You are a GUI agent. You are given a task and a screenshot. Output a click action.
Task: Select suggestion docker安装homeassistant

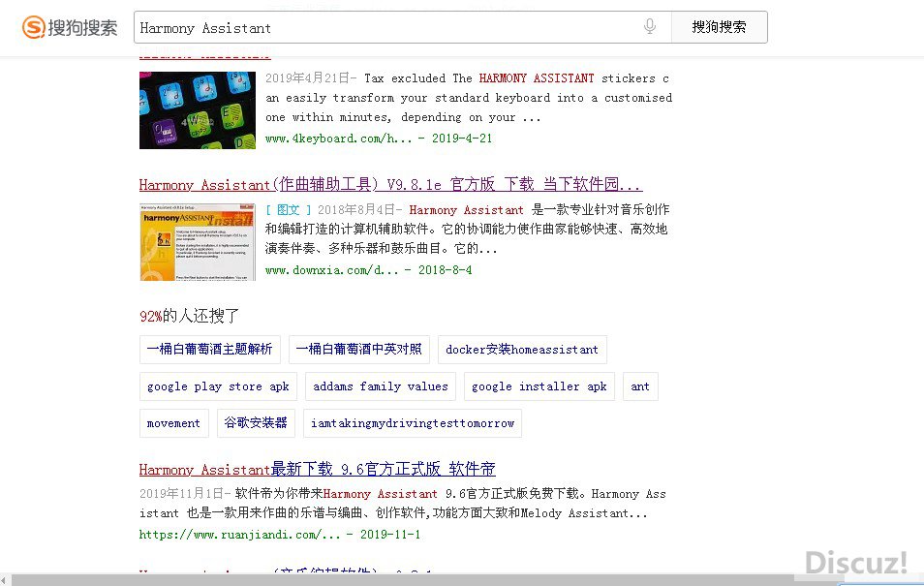point(522,350)
